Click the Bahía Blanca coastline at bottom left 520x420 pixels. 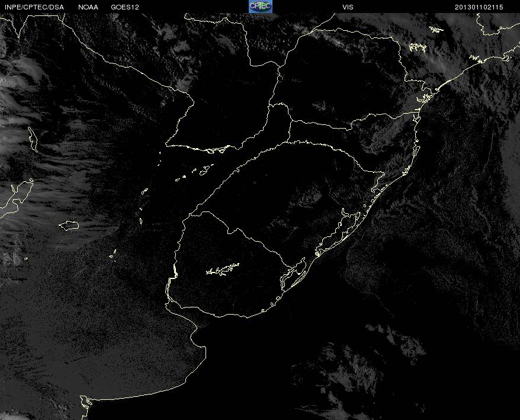pos(86,403)
